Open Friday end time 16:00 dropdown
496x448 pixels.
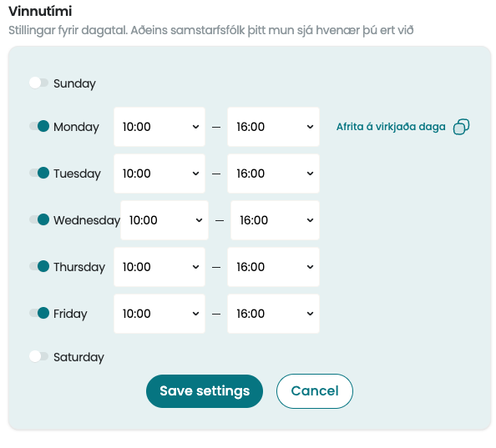click(273, 314)
